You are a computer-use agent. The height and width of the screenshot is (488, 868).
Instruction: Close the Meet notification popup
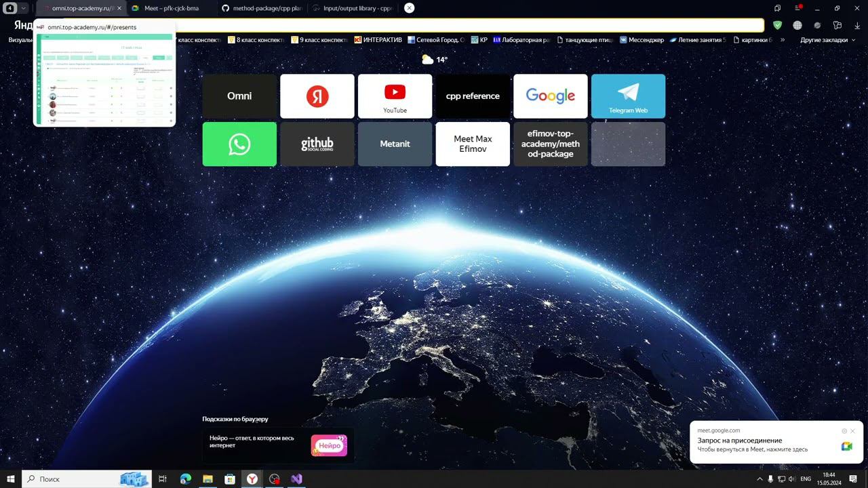pyautogui.click(x=853, y=431)
